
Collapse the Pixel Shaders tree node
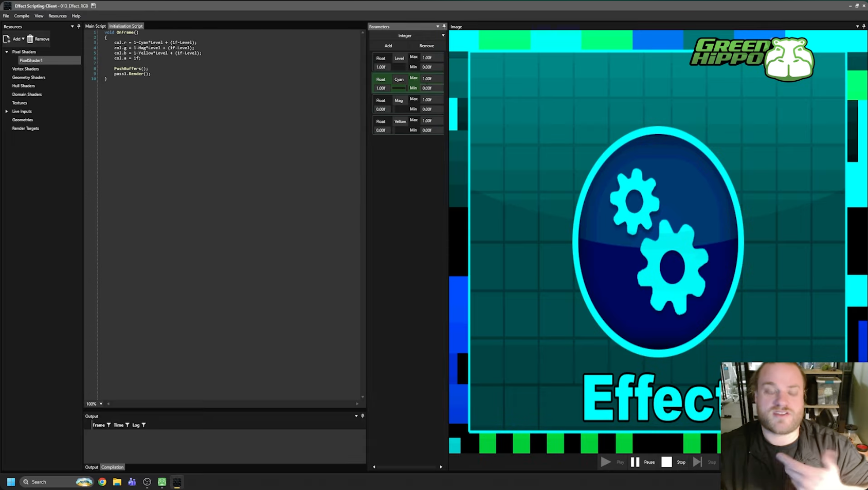(6, 51)
